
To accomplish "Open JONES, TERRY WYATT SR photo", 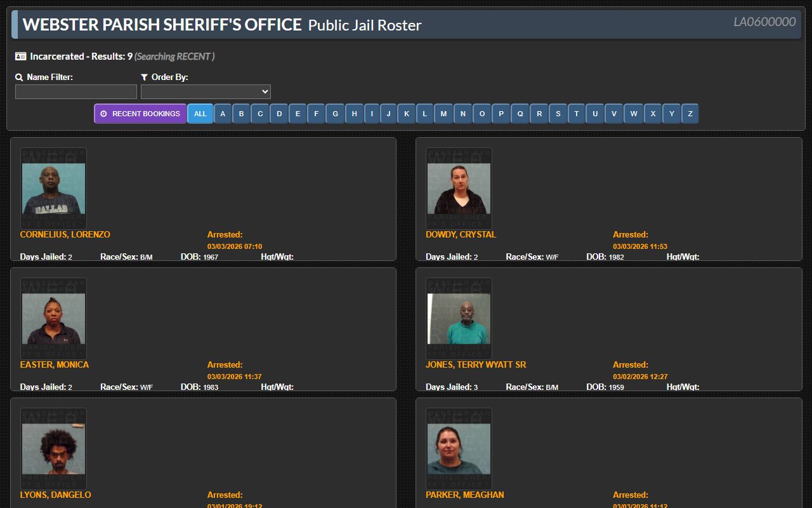I will 459,319.
